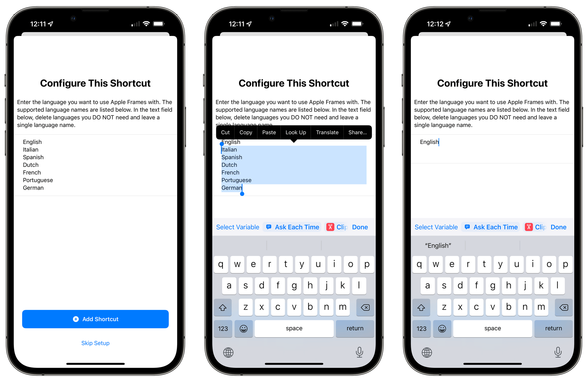The width and height of the screenshot is (588, 382).
Task: Select German from the language list
Action: point(32,187)
